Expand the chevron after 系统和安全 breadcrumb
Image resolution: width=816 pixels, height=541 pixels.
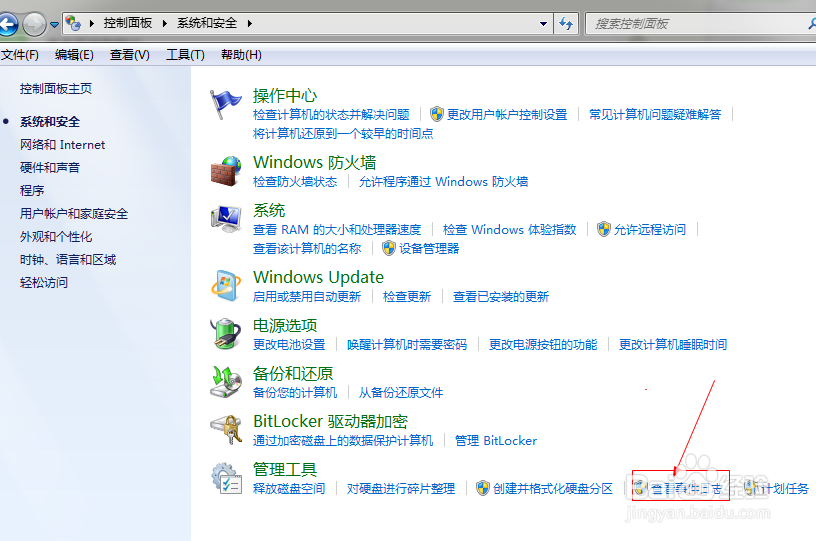coord(250,23)
